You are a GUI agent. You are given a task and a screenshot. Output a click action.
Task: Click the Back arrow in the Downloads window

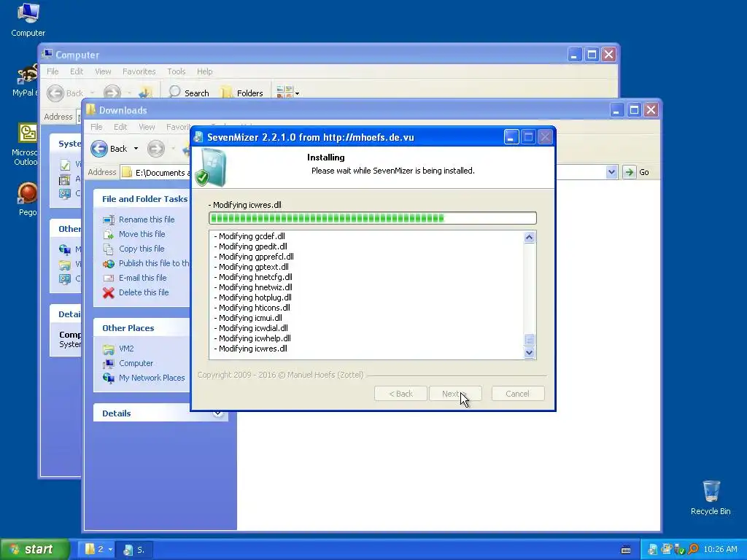pos(99,149)
